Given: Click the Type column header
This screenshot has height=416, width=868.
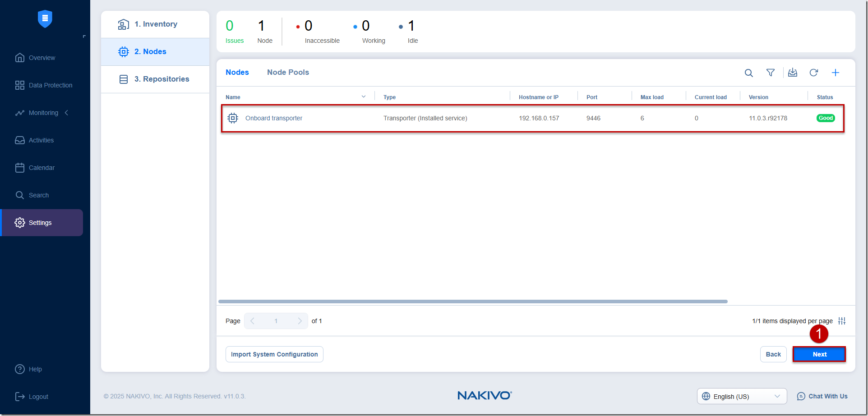Looking at the screenshot, I should pyautogui.click(x=389, y=97).
